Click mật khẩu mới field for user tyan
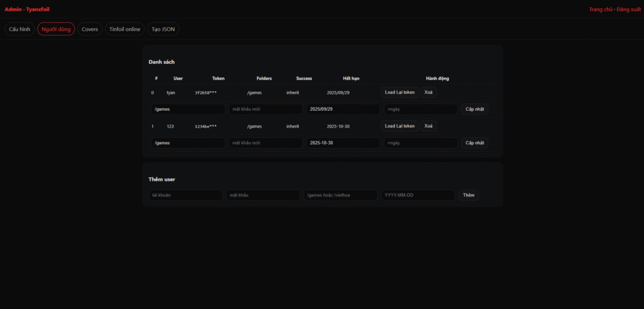Screen dimensions: 644x309 click(x=265, y=109)
